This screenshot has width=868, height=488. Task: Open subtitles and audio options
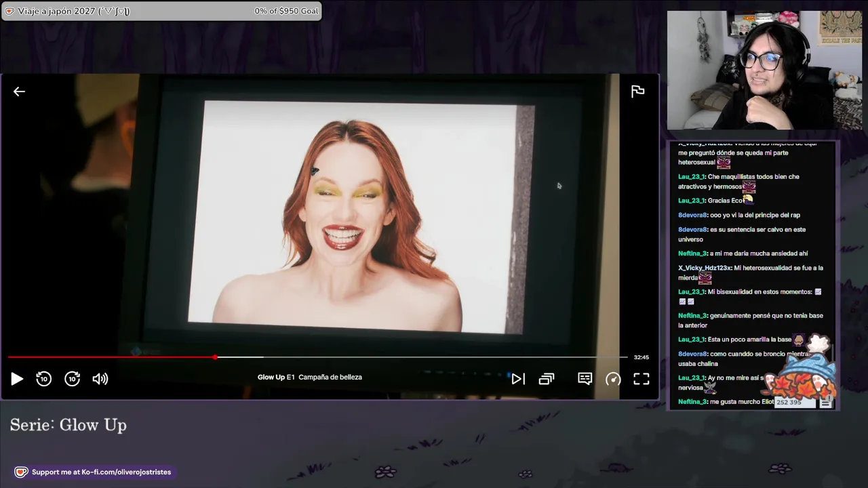pyautogui.click(x=585, y=379)
